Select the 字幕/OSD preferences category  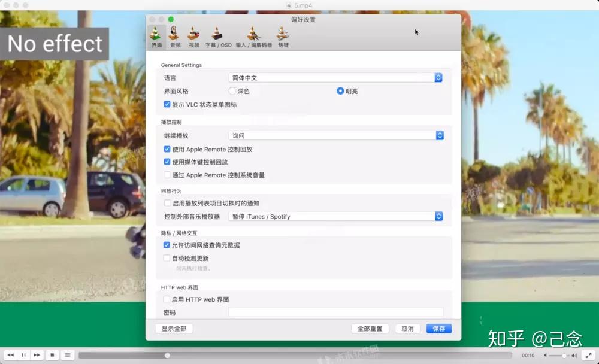(x=219, y=36)
